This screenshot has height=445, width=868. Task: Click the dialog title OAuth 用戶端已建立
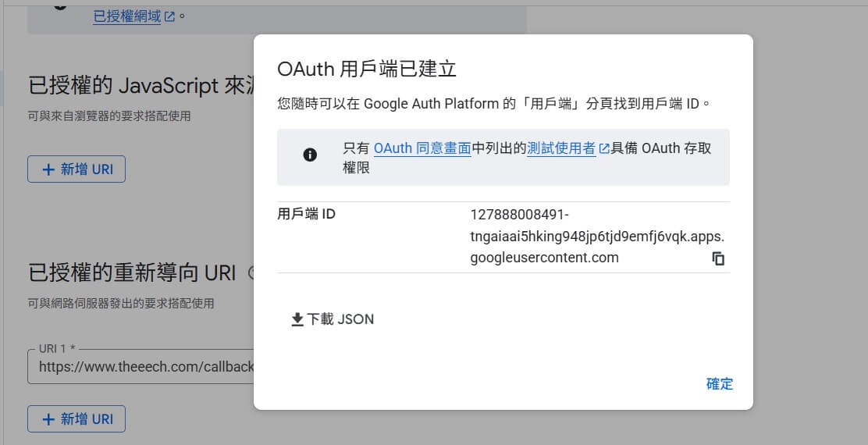[367, 69]
